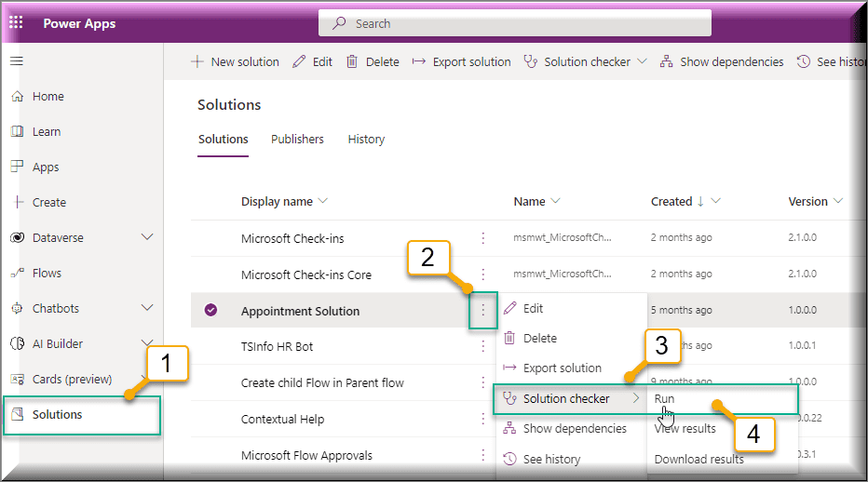
Task: Click the Dataverse icon
Action: tap(17, 237)
